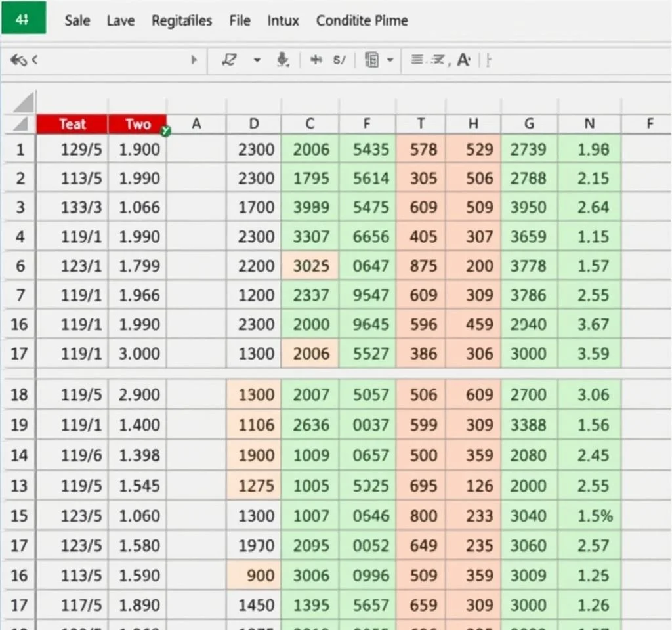The width and height of the screenshot is (672, 630).
Task: Open the Sale menu
Action: [x=77, y=20]
